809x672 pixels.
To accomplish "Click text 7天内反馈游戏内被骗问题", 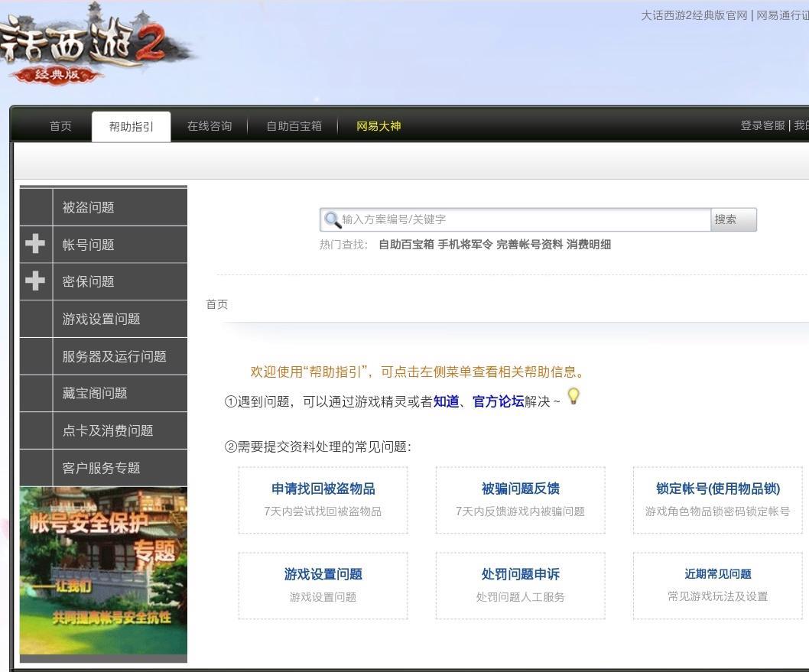I will tap(520, 511).
